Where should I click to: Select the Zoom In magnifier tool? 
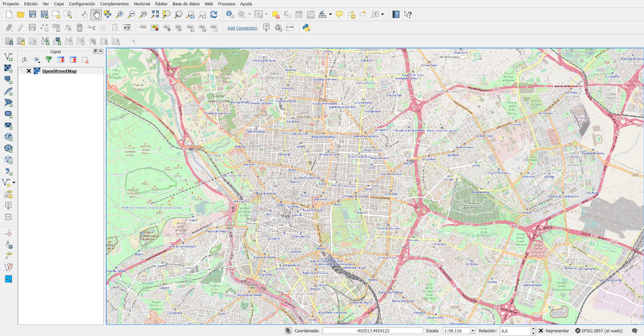coord(120,14)
